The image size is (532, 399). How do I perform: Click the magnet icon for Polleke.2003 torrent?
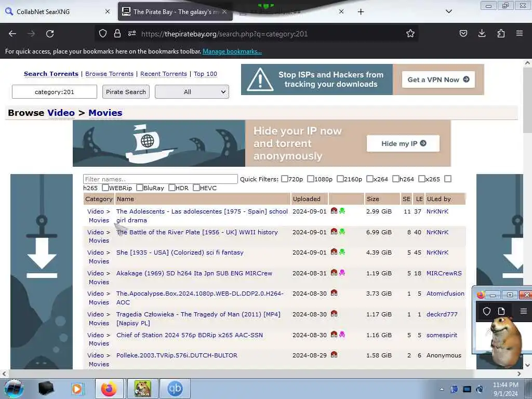tap(334, 355)
